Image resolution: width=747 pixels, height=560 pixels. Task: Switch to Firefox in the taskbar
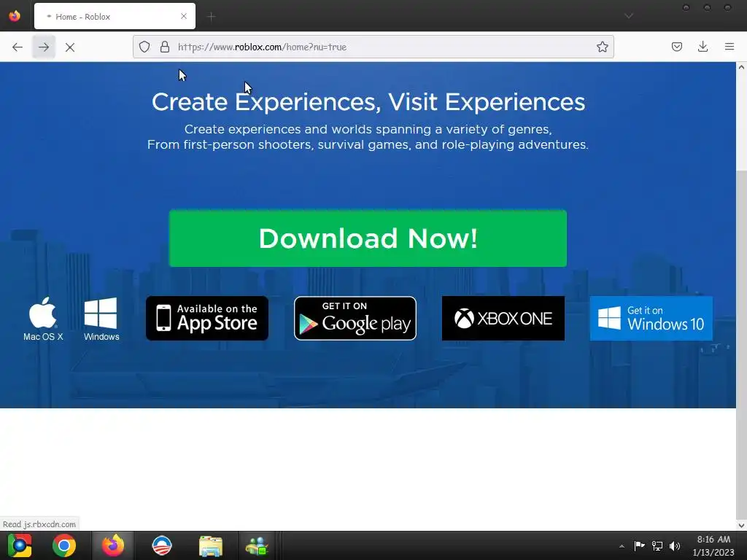(113, 545)
